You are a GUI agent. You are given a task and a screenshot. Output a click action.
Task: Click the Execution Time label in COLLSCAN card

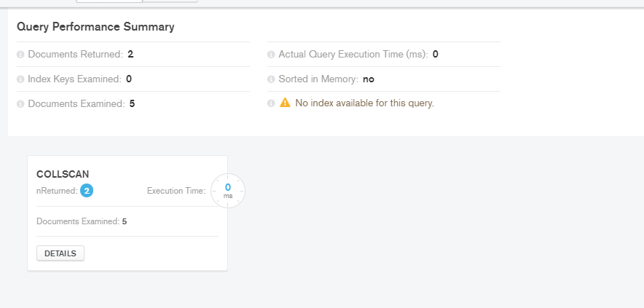point(176,191)
